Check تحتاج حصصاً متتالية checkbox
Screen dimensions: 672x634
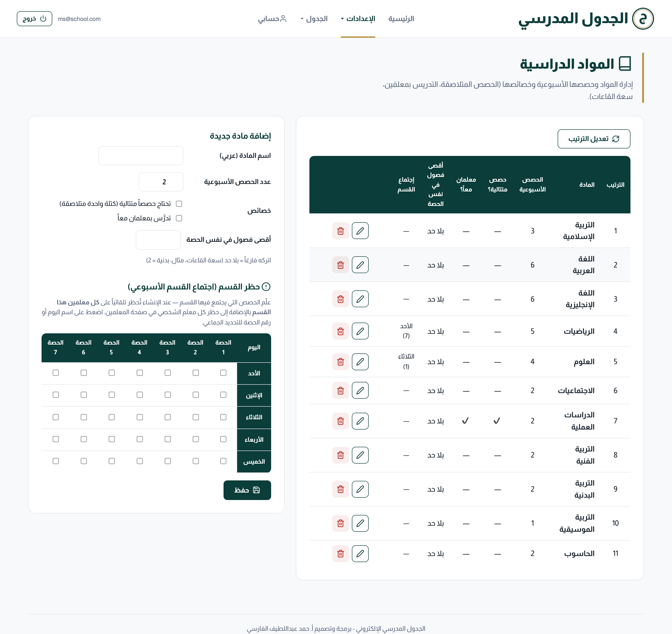click(x=179, y=204)
